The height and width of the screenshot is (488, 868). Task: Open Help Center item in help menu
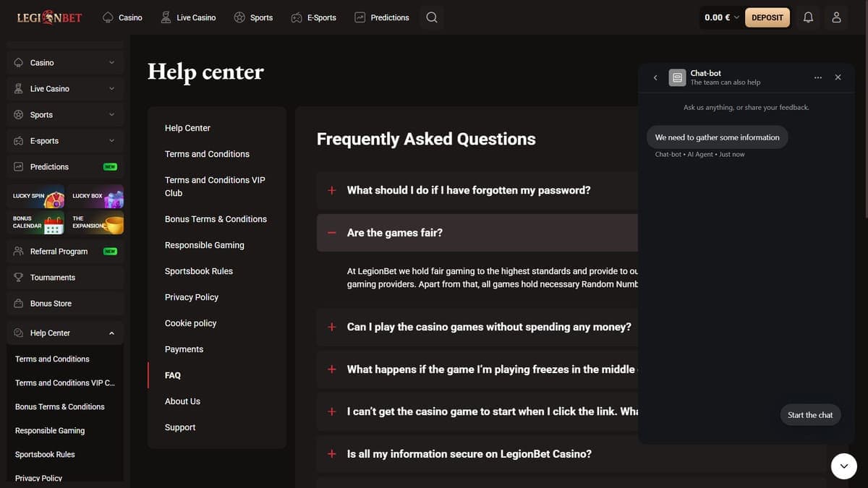(187, 128)
